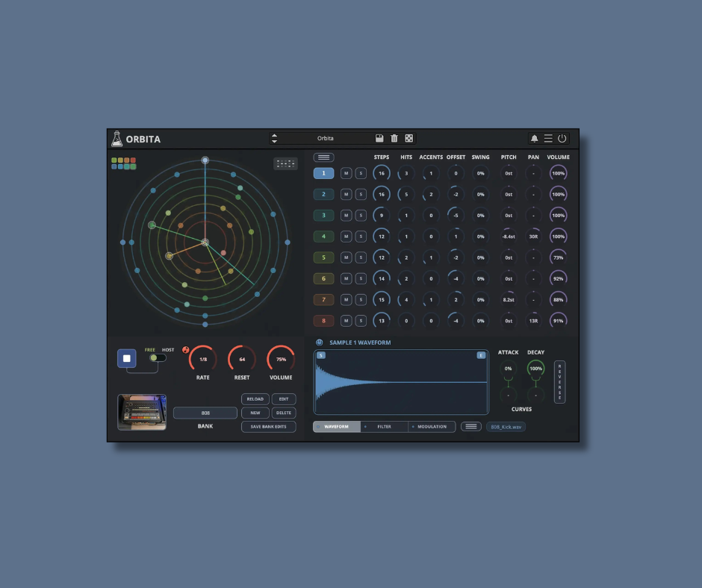The image size is (702, 588).
Task: Open the hamburger main menu
Action: [x=548, y=139]
